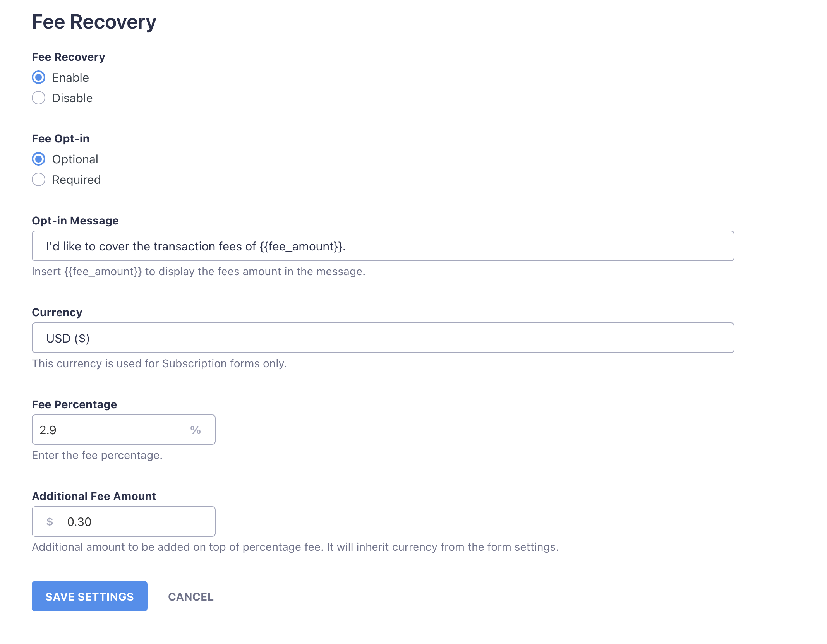Click the Subscription forms currency hint text
This screenshot has width=827, height=644.
[159, 364]
